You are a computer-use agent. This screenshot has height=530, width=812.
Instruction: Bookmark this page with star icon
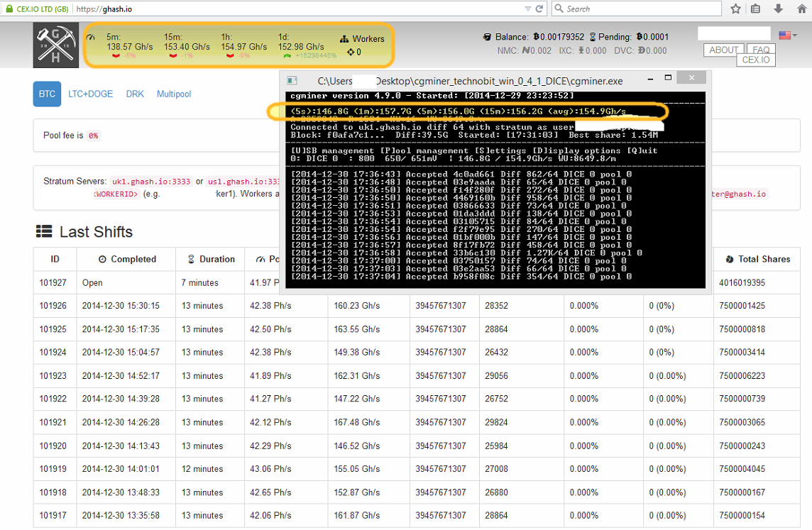click(735, 9)
